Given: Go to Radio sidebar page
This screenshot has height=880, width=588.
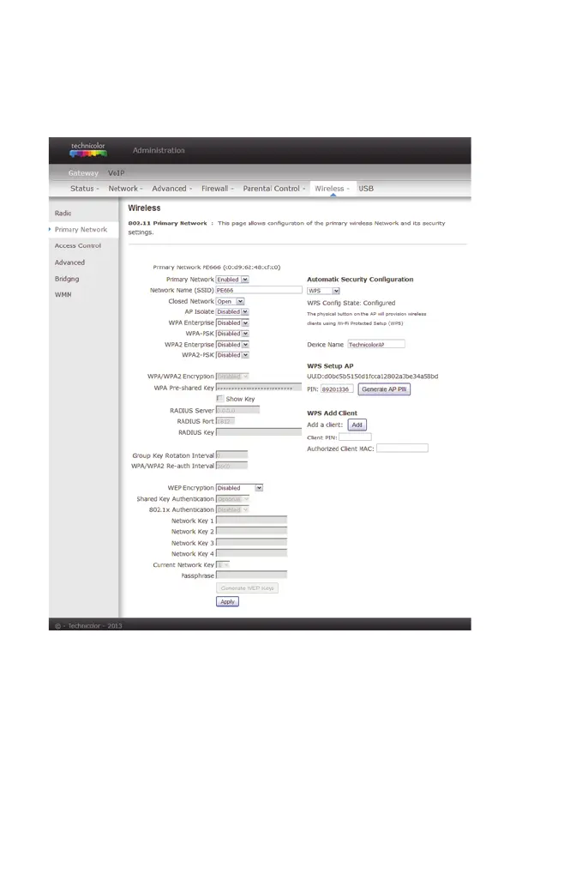Looking at the screenshot, I should pos(63,214).
